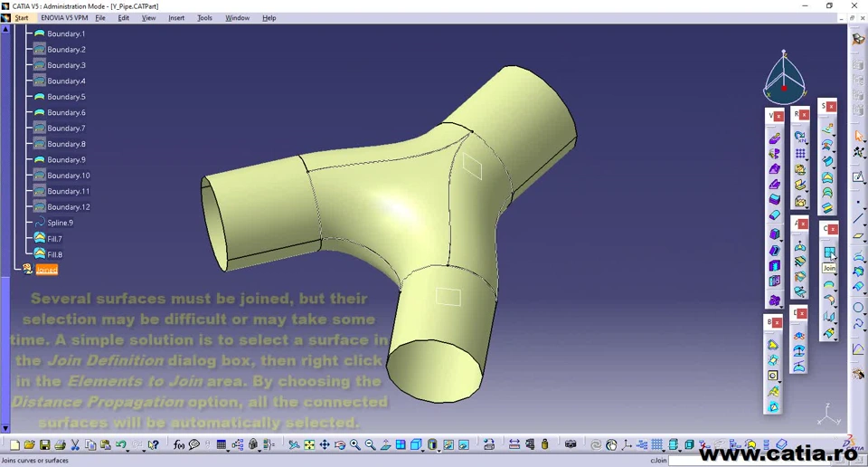Click the Paste icon in bottom toolbar
868x467 pixels.
pos(105,444)
